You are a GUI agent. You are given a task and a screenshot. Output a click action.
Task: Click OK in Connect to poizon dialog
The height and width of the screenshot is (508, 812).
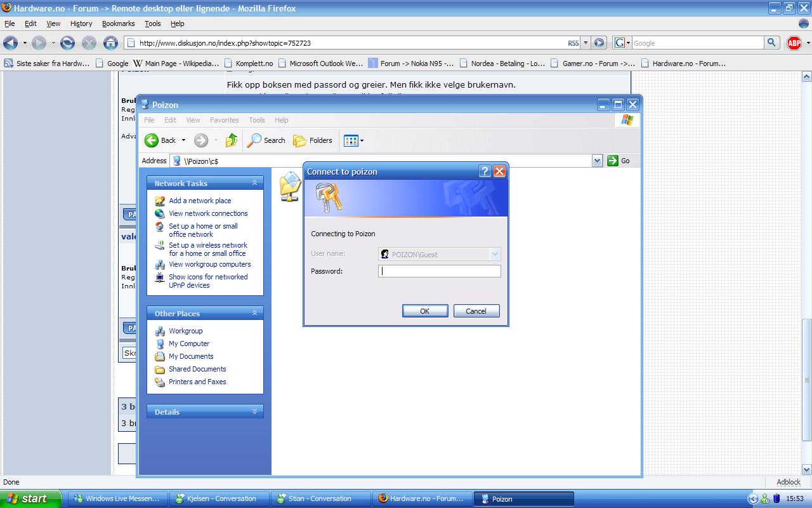[425, 311]
